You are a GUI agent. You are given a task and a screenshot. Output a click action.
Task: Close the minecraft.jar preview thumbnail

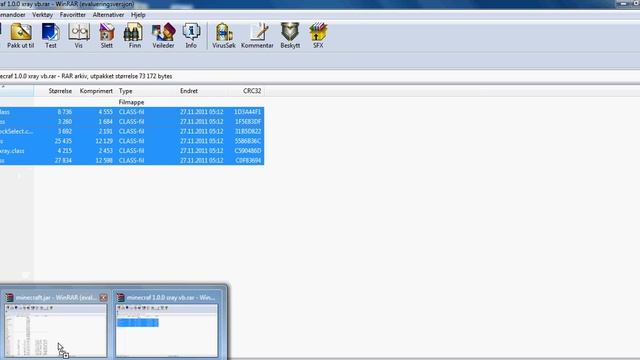[x=104, y=298]
